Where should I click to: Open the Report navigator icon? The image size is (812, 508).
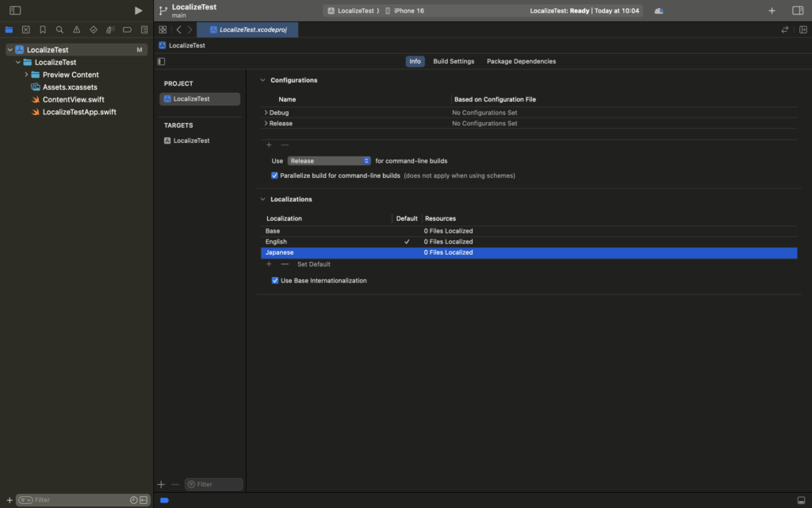click(144, 29)
